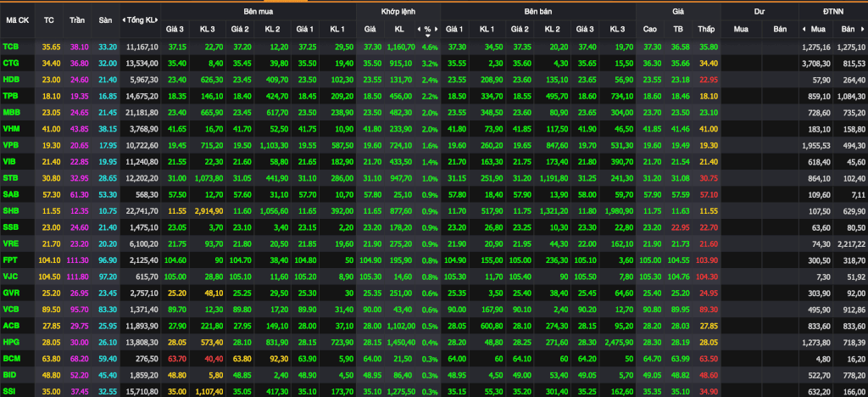Open the TCB ticker symbol
Image resolution: width=868 pixels, height=397 pixels.
point(10,48)
